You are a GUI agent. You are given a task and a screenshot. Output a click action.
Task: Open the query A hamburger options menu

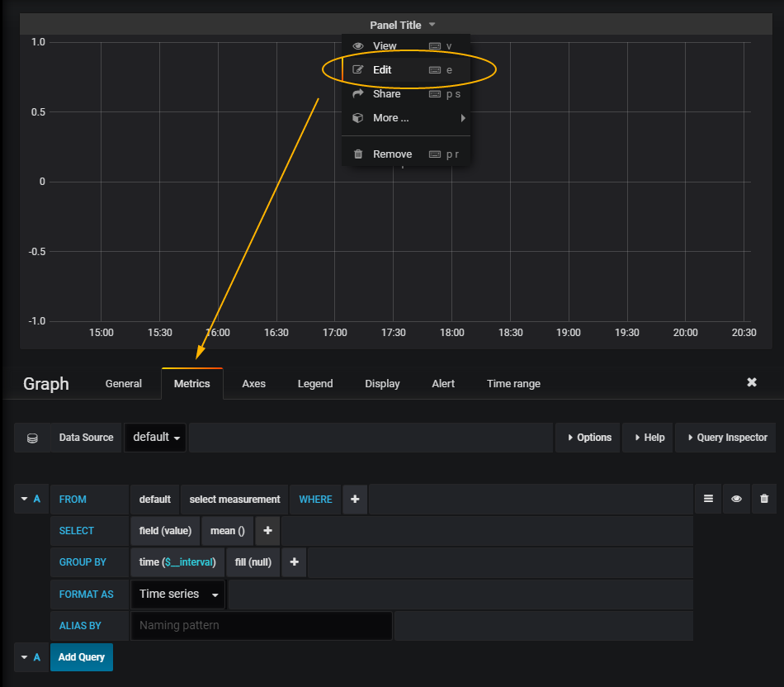click(708, 499)
